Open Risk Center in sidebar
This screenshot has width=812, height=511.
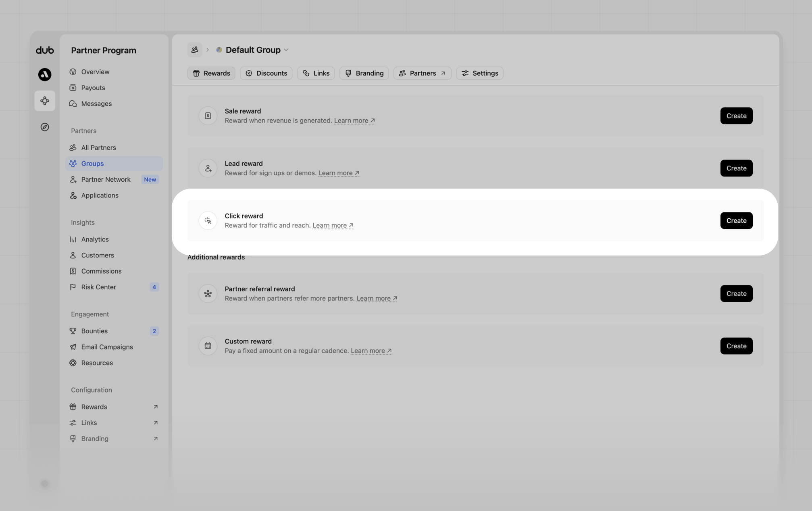click(x=114, y=287)
